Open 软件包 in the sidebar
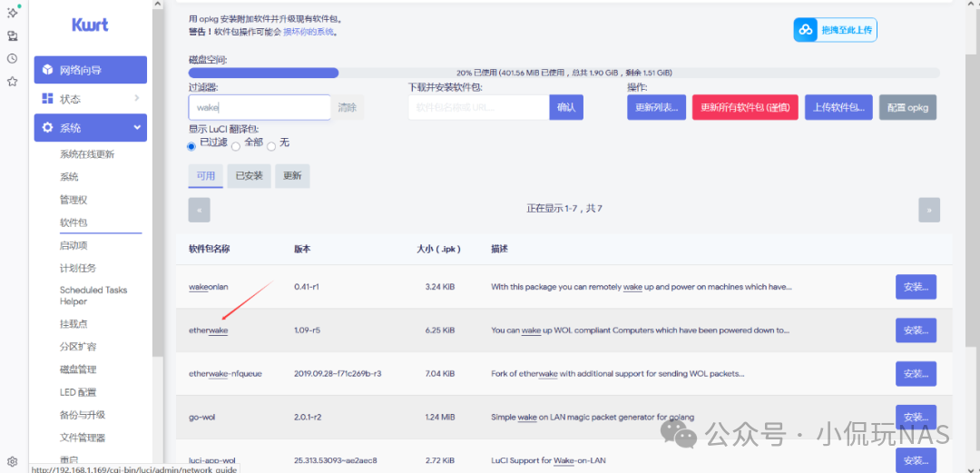Viewport: 980px width, 473px height. (x=73, y=222)
